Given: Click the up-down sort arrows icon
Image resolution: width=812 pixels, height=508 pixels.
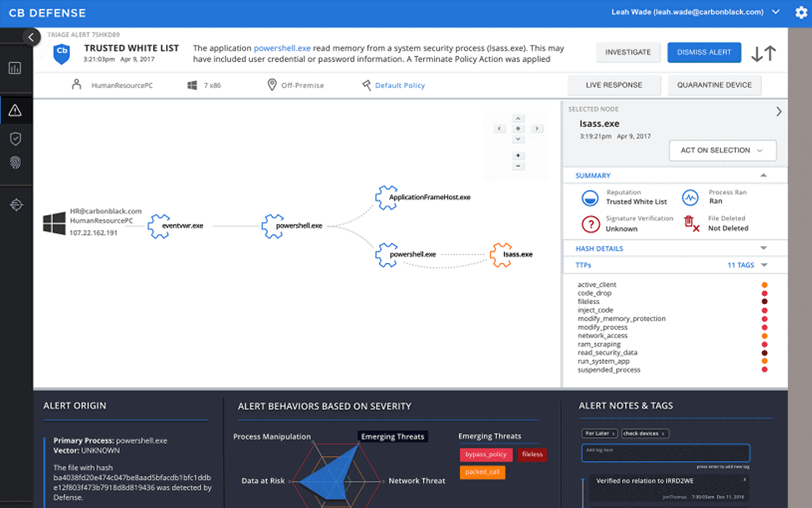Looking at the screenshot, I should pos(763,53).
